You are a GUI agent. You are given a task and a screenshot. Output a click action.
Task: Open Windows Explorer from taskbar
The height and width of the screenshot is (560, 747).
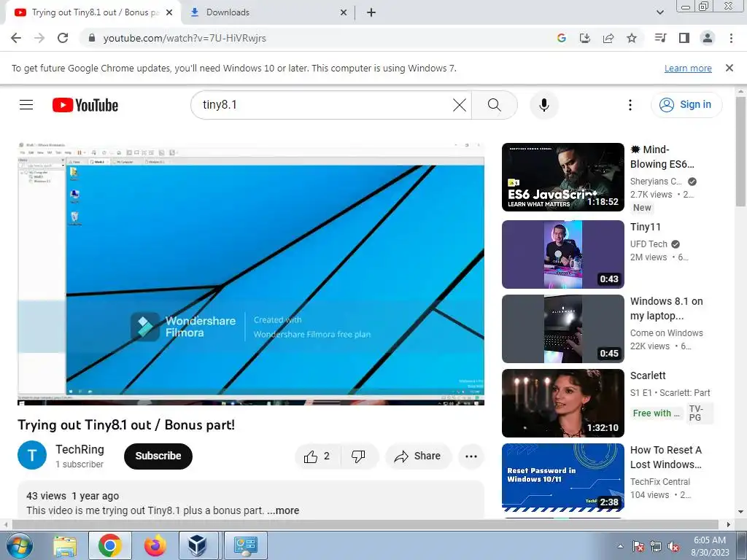[65, 545]
